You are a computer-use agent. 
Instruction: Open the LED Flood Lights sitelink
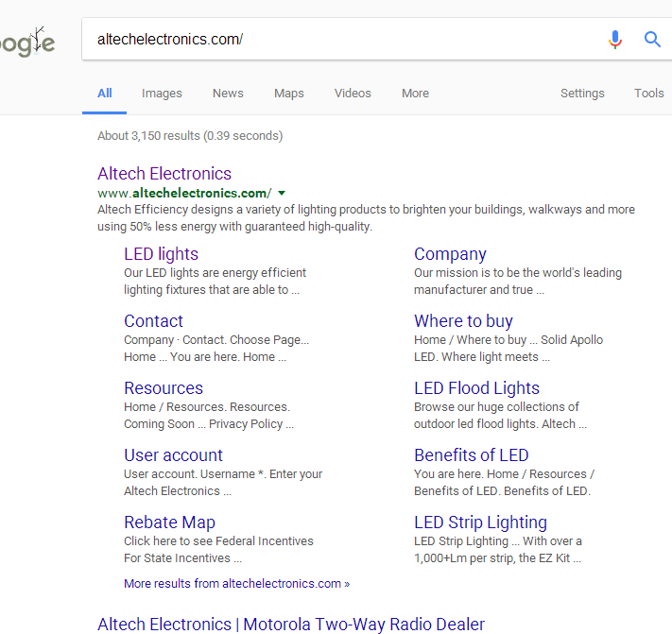pos(476,388)
